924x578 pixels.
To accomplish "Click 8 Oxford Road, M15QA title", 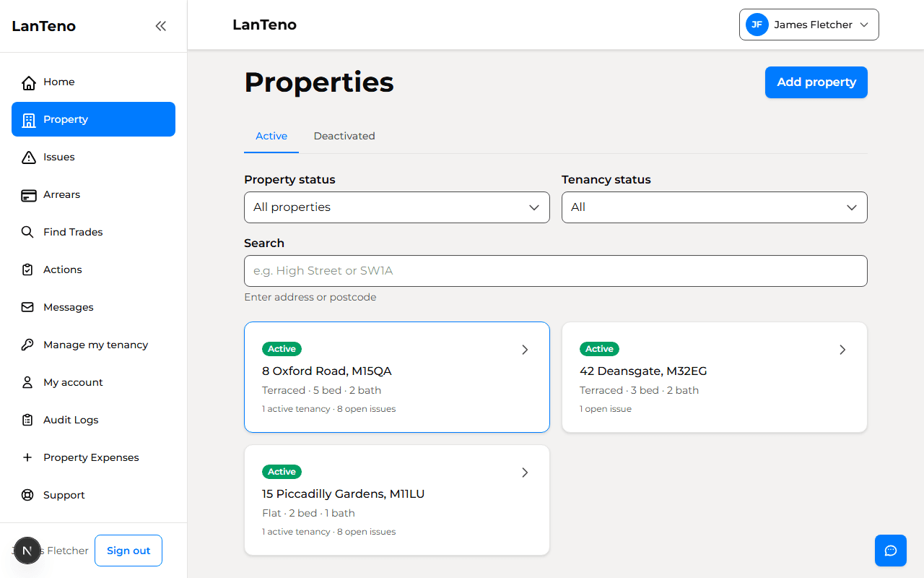I will (327, 371).
